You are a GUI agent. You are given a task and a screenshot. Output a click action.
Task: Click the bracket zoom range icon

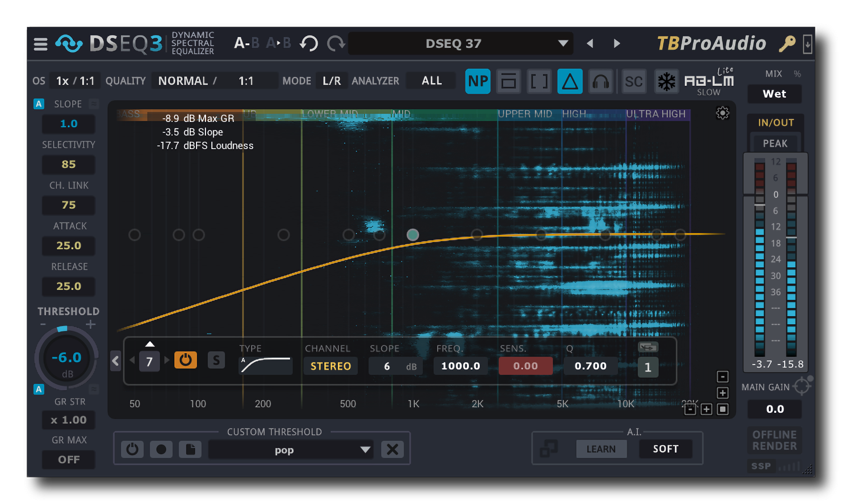[539, 81]
